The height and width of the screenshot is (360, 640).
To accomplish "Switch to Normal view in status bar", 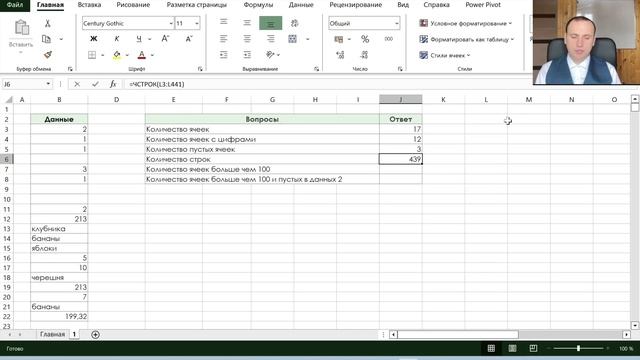I will coord(491,348).
